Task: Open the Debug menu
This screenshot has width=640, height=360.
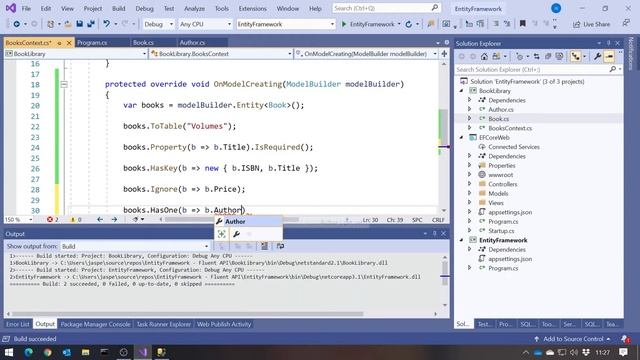Action: tap(144, 8)
